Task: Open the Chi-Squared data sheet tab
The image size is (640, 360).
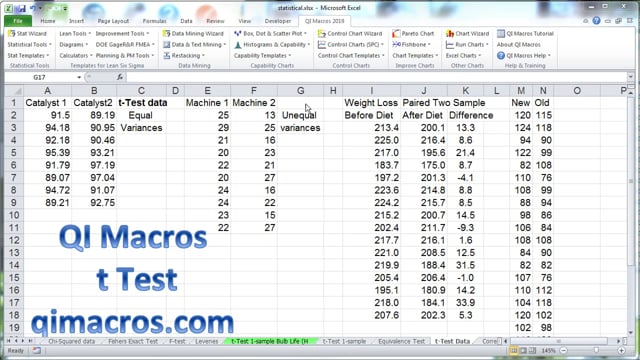Action: (72, 341)
